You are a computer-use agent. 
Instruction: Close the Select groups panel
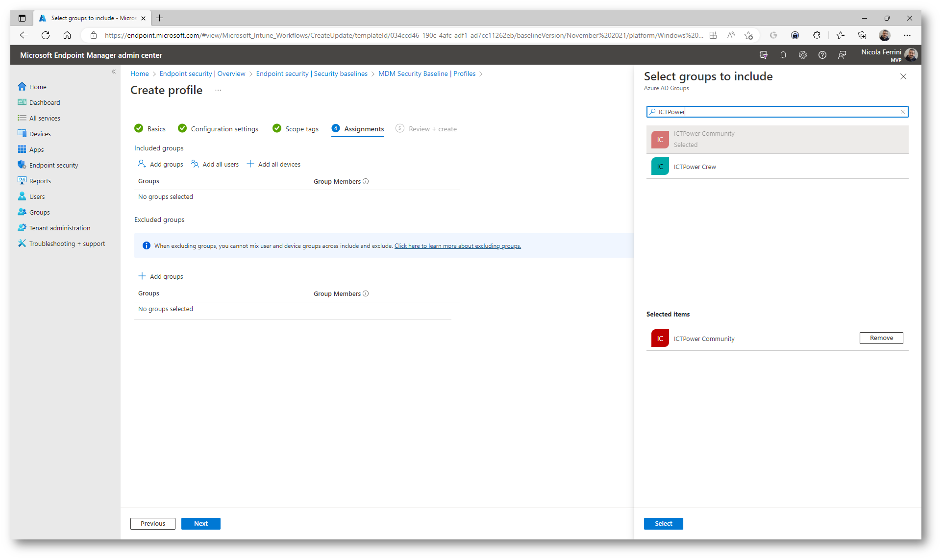pos(903,76)
